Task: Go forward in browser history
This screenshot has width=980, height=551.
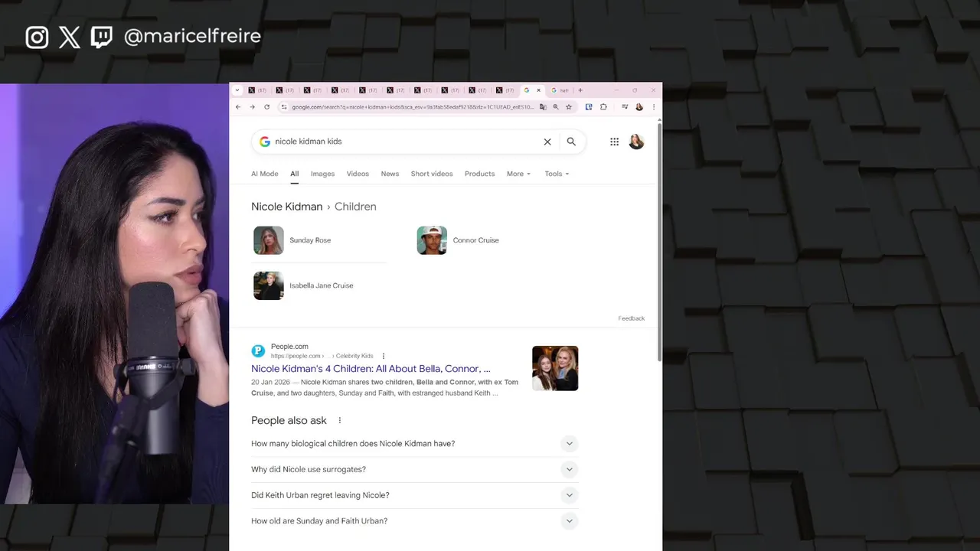Action: tap(252, 107)
